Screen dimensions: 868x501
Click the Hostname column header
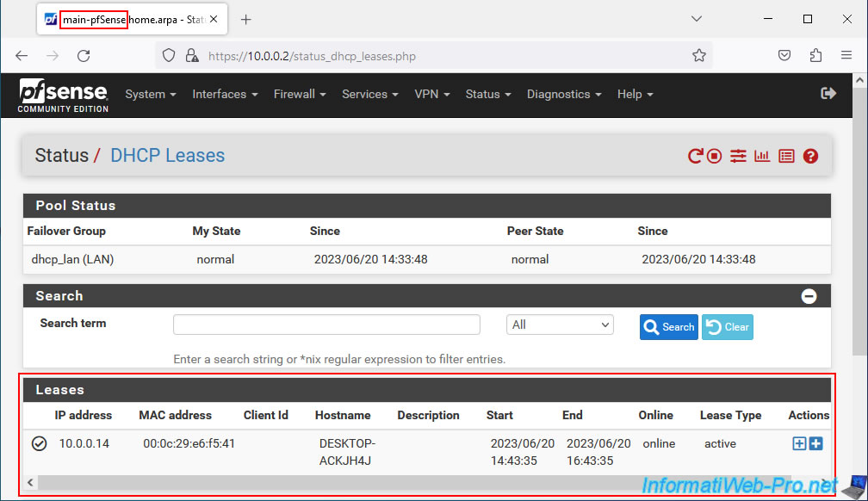(x=343, y=416)
